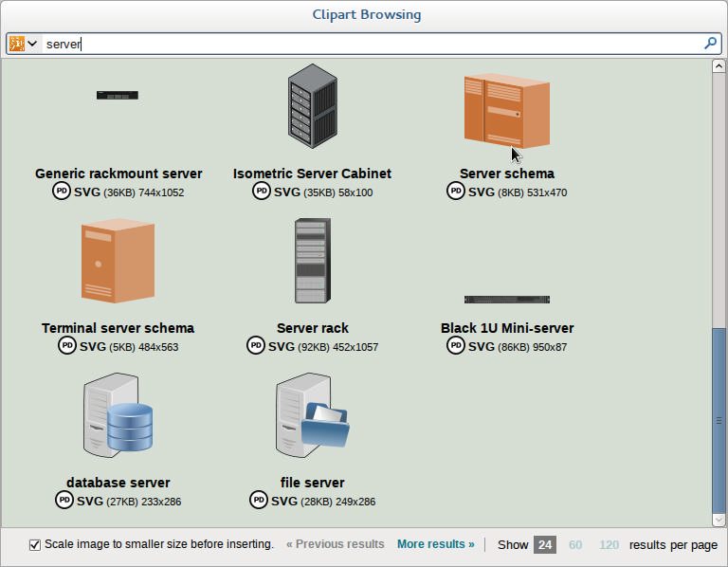
Task: Click the scrollbar down arrow
Action: click(x=719, y=521)
